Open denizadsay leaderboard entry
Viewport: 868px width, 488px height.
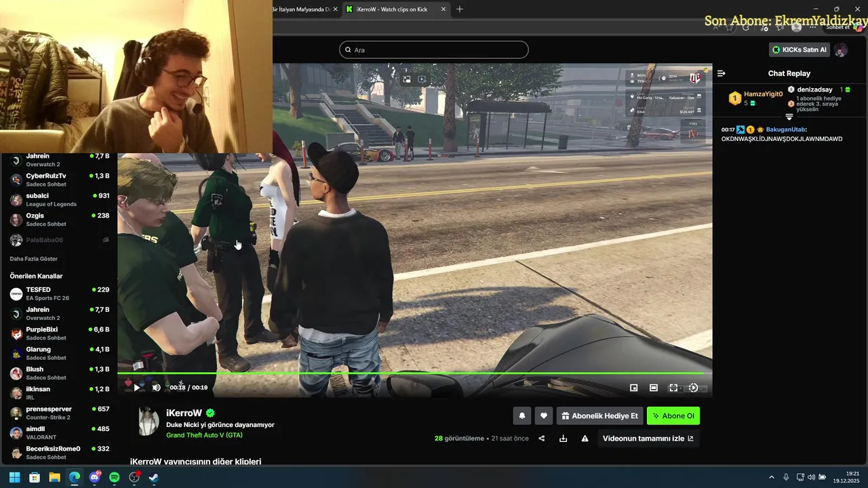tap(819, 89)
